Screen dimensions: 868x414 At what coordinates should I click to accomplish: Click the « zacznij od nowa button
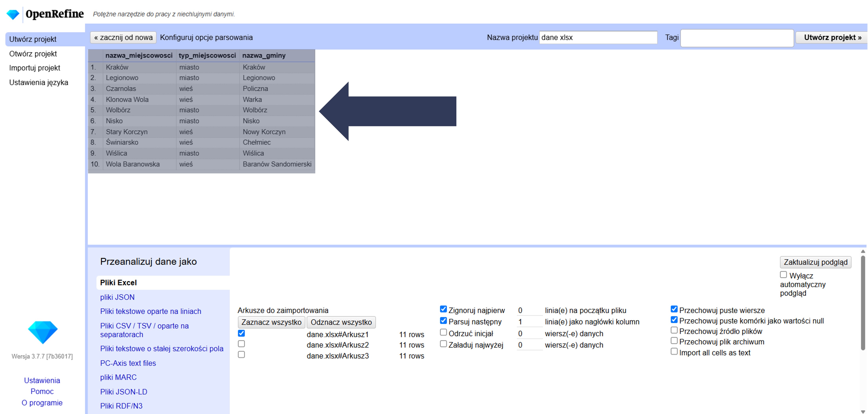tap(123, 37)
